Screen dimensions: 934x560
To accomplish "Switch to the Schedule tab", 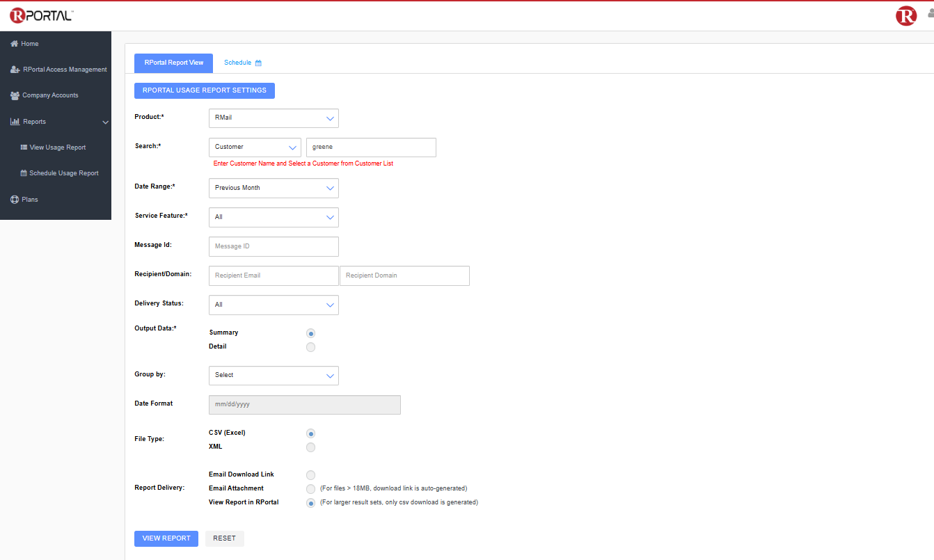I will click(242, 63).
